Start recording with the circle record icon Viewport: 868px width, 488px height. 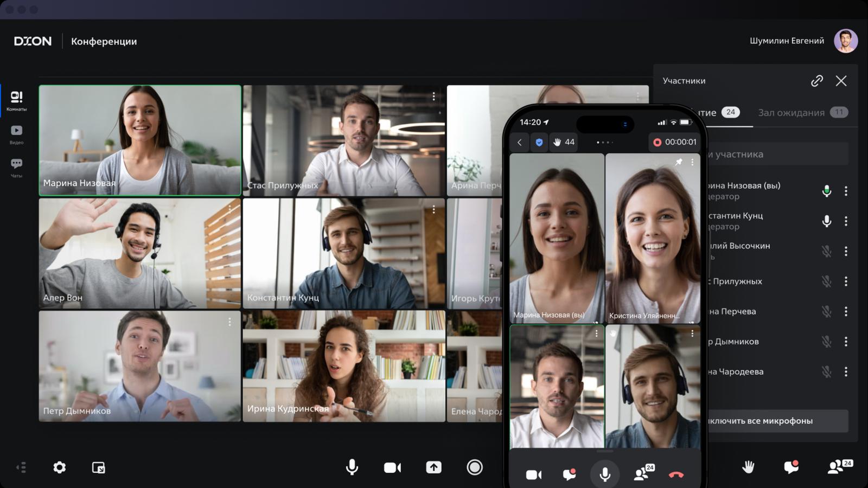click(475, 467)
